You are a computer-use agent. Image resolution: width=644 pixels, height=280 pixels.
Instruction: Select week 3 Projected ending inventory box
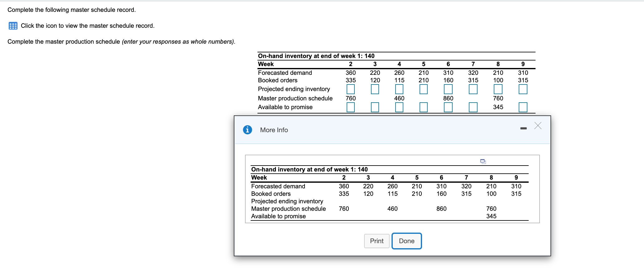375,89
